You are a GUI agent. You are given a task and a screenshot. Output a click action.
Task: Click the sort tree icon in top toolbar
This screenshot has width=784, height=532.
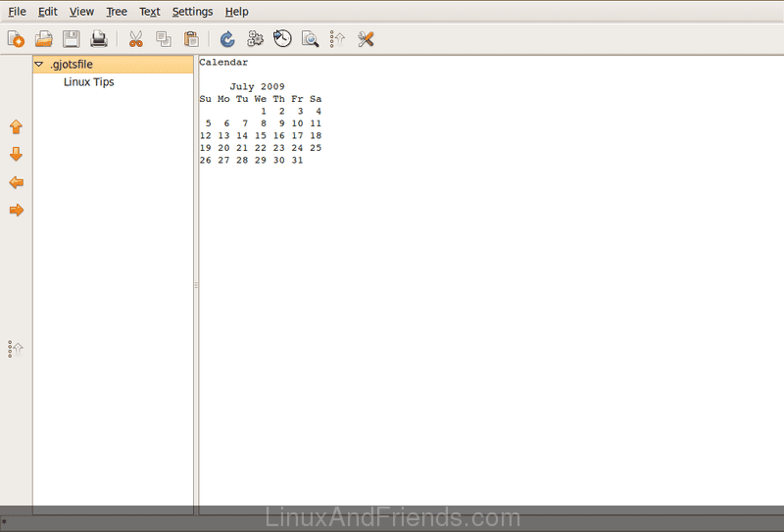tap(337, 39)
